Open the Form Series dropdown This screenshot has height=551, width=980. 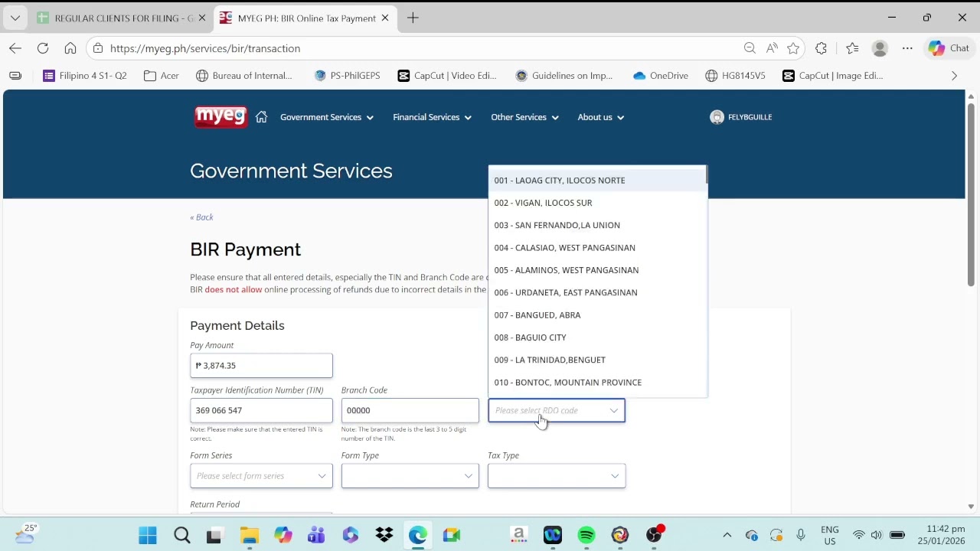(x=261, y=476)
